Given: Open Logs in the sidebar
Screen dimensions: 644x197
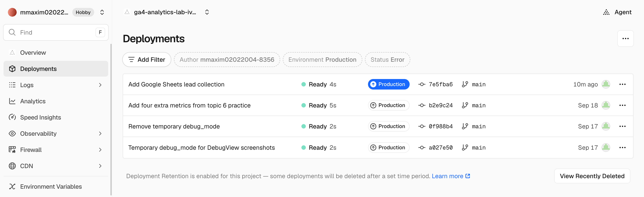Looking at the screenshot, I should pyautogui.click(x=56, y=85).
